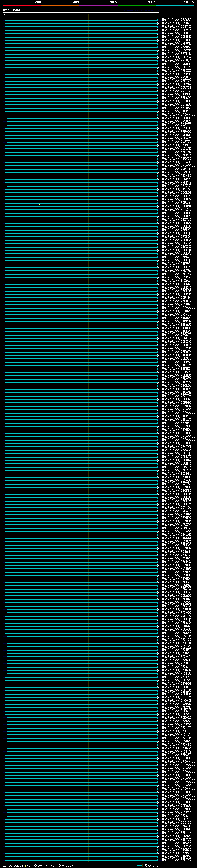Image resolution: width=197 pixels, height=868 pixels.
Task: Select hit label UniRef100_B9F8A4
Action: tap(176, 203)
